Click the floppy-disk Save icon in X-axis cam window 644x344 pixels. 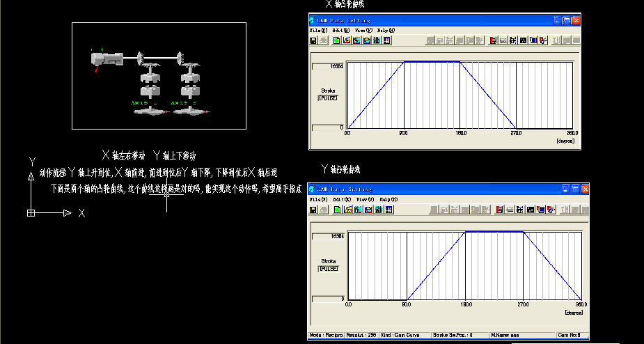pos(313,40)
